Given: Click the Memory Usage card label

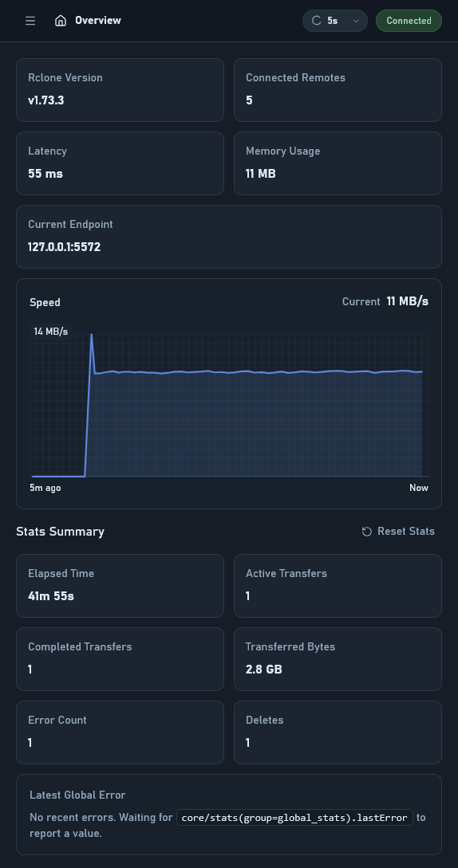Looking at the screenshot, I should (282, 151).
